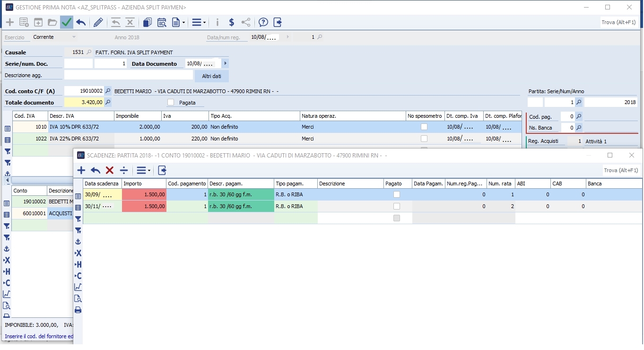Click the print icon in Scadenze sidebar

pyautogui.click(x=78, y=310)
